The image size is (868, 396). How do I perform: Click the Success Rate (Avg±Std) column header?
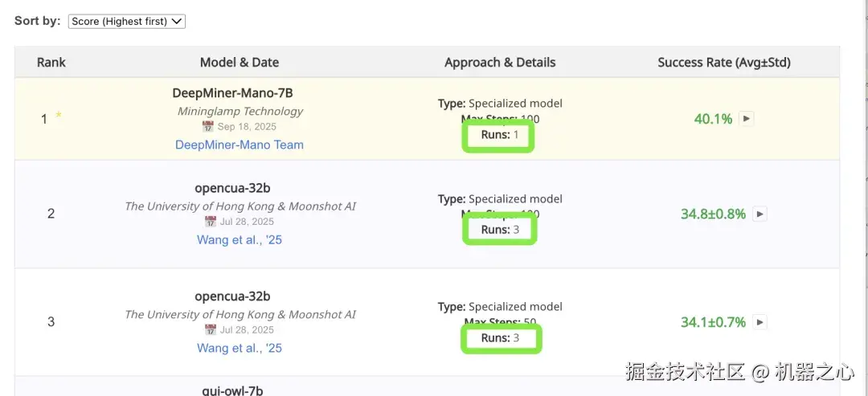[724, 62]
